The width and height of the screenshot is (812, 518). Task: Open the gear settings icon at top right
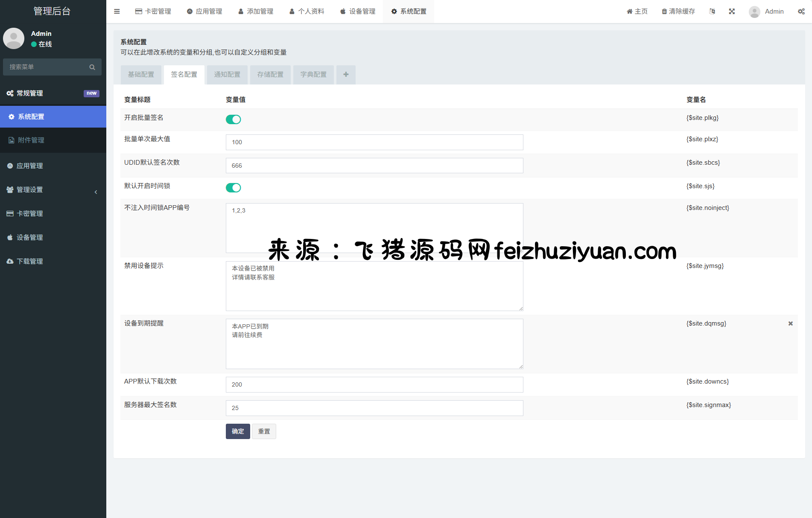click(x=801, y=12)
